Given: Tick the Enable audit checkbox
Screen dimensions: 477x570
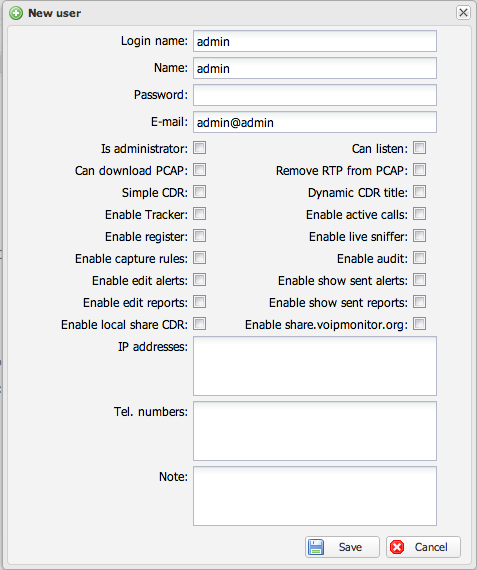Looking at the screenshot, I should 420,258.
